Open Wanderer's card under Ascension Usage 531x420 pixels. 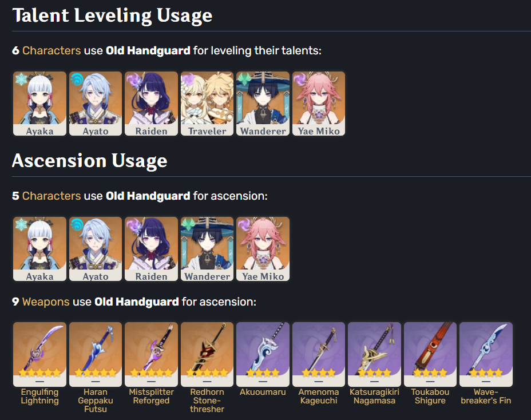coord(207,248)
